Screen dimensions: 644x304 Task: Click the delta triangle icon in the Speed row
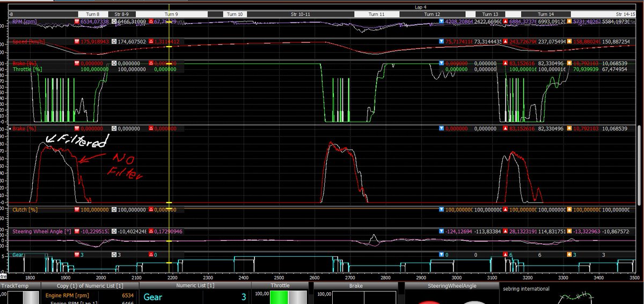(x=151, y=41)
